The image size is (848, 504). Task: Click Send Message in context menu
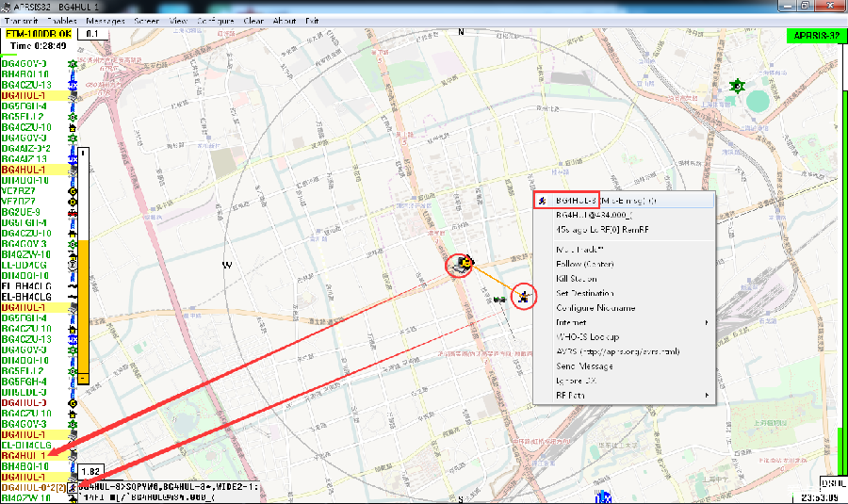pyautogui.click(x=583, y=366)
